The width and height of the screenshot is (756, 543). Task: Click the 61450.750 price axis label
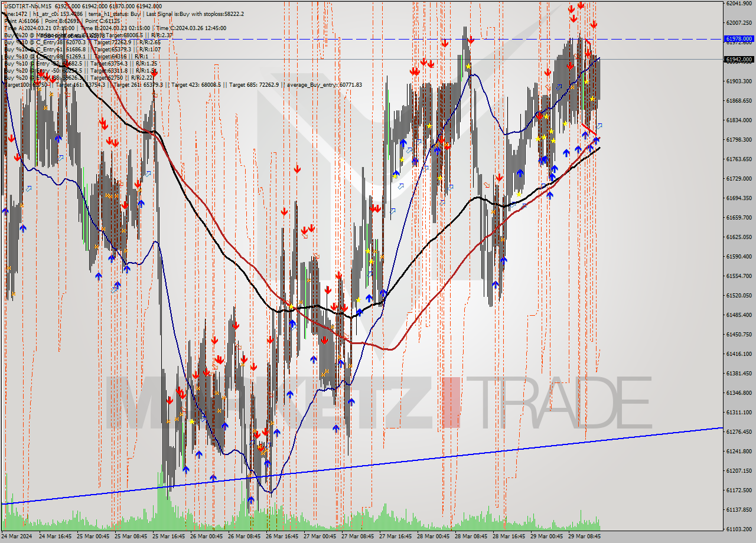click(739, 334)
